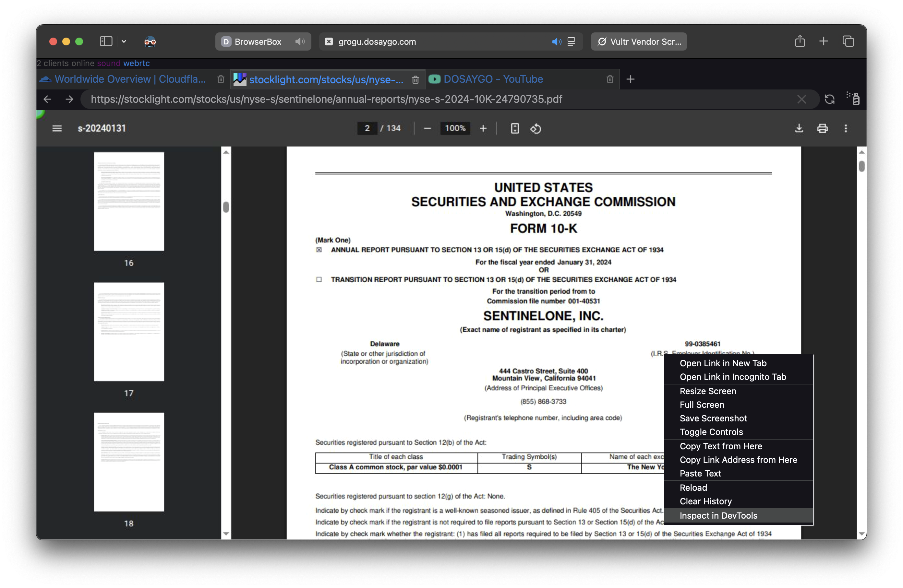Image resolution: width=903 pixels, height=588 pixels.
Task: Download the PDF file
Action: (x=799, y=128)
